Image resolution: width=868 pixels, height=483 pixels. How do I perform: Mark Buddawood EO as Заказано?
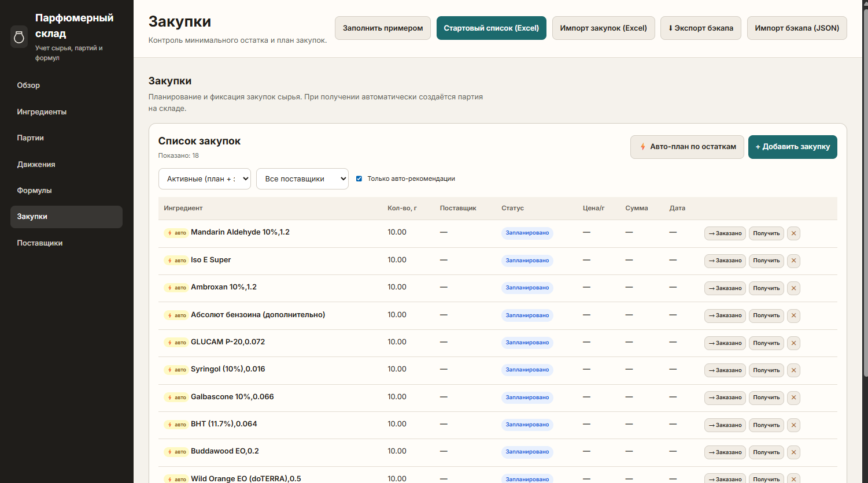(x=725, y=452)
